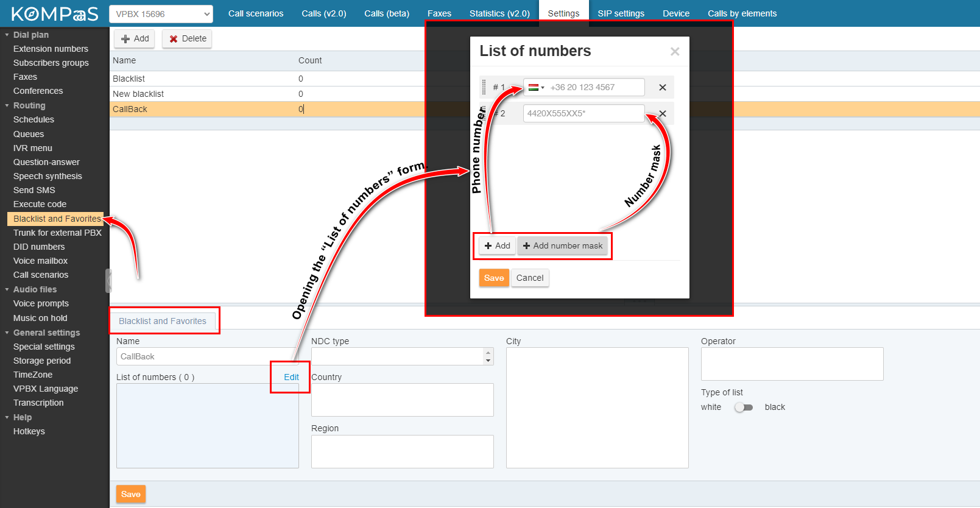980x508 pixels.
Task: Delete the selected list
Action: coord(188,38)
